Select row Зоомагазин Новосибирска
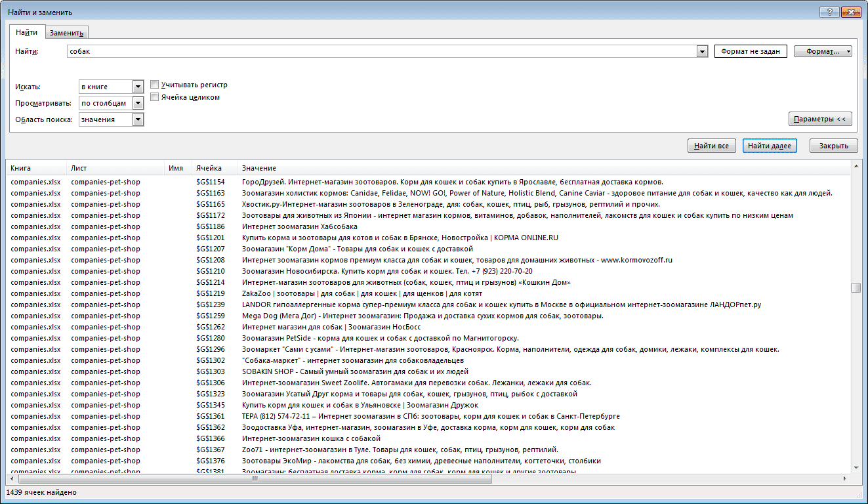This screenshot has height=504, width=868. coord(428,271)
